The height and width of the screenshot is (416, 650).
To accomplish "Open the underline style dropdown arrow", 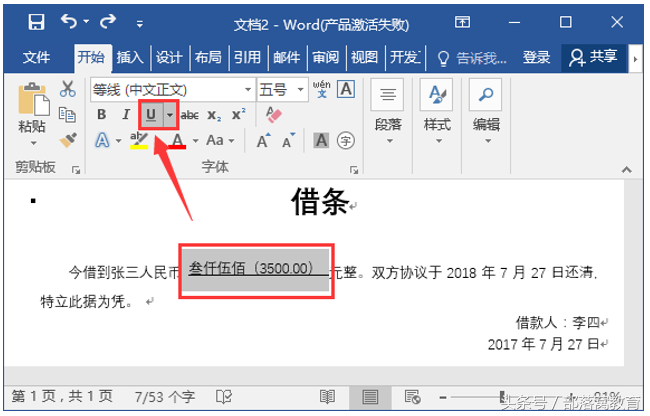I will (170, 114).
